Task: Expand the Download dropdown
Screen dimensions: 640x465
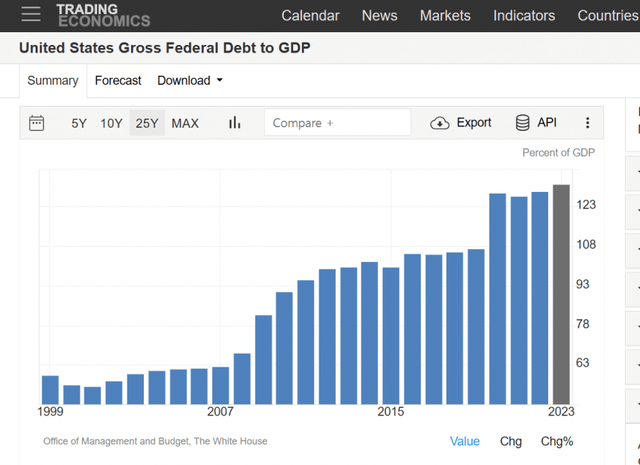Action: [x=190, y=80]
